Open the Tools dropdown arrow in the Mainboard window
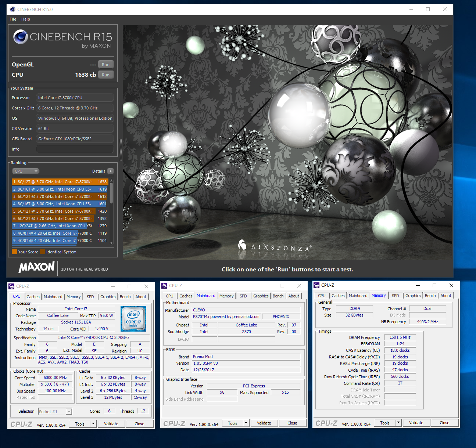The width and height of the screenshot is (476, 448). (246, 423)
